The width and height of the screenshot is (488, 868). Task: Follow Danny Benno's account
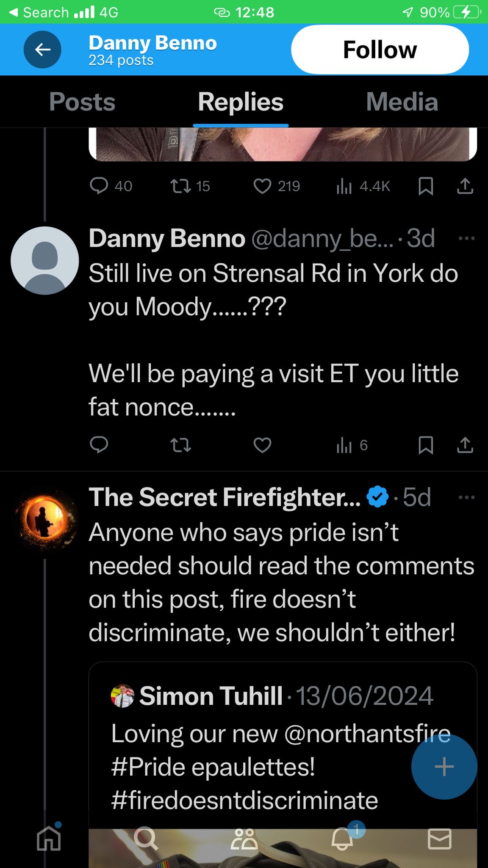coord(380,50)
